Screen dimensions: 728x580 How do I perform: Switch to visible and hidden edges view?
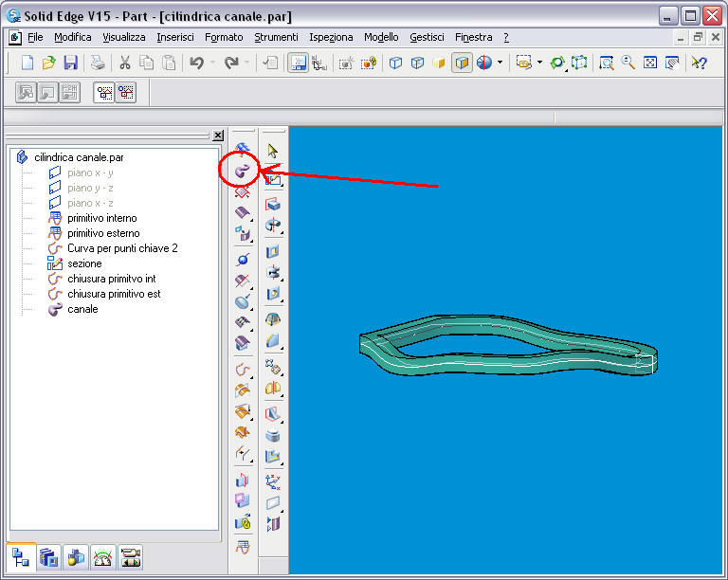tap(417, 63)
